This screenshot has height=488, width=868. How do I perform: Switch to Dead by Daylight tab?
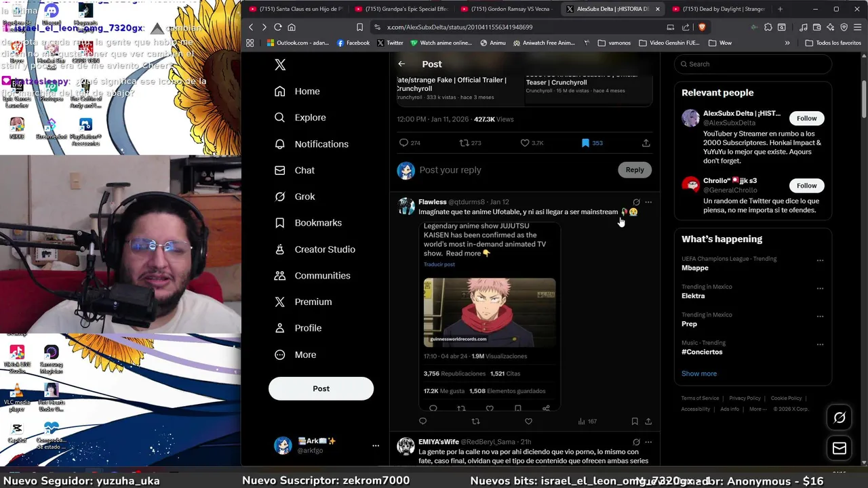click(x=719, y=9)
